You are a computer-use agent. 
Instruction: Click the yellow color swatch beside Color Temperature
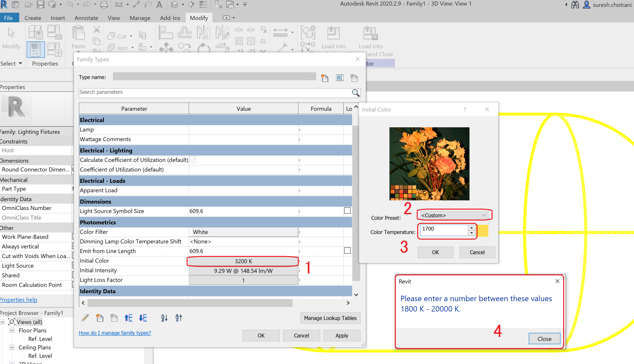[x=483, y=231]
